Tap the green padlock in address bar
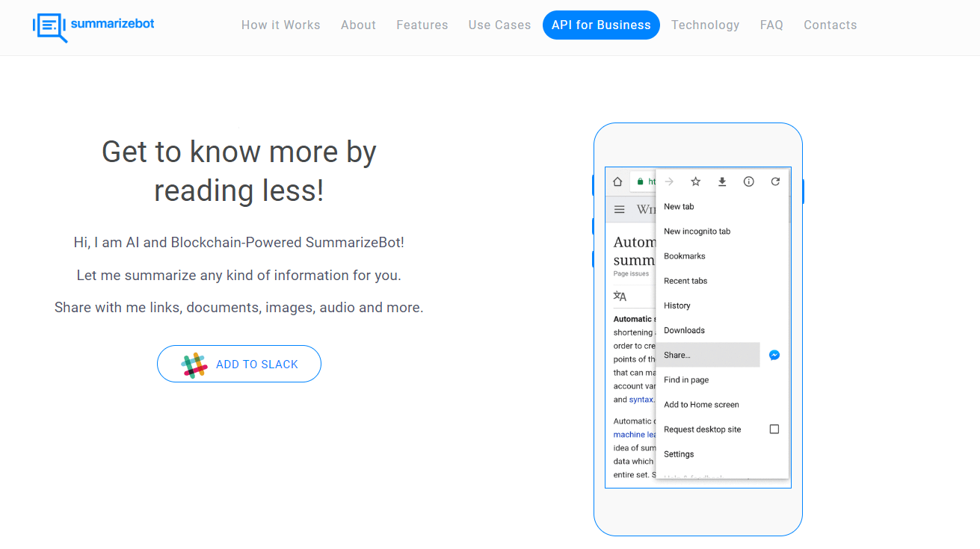 click(640, 182)
